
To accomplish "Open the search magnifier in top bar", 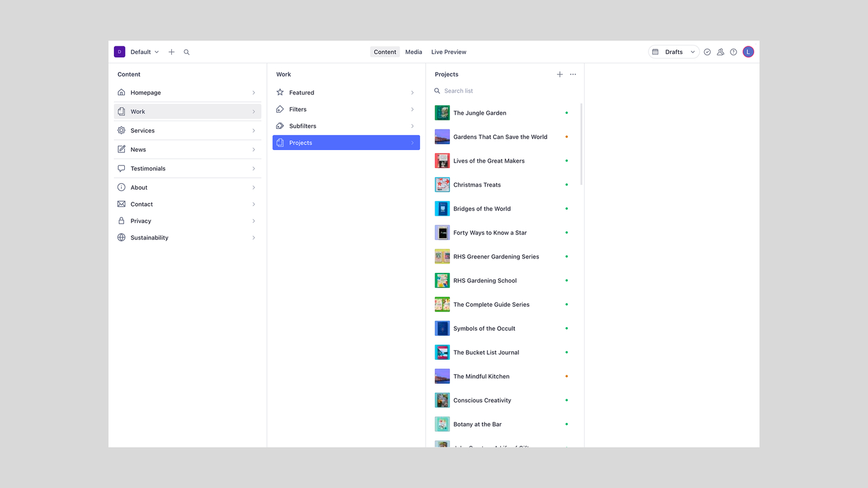I will click(x=187, y=52).
